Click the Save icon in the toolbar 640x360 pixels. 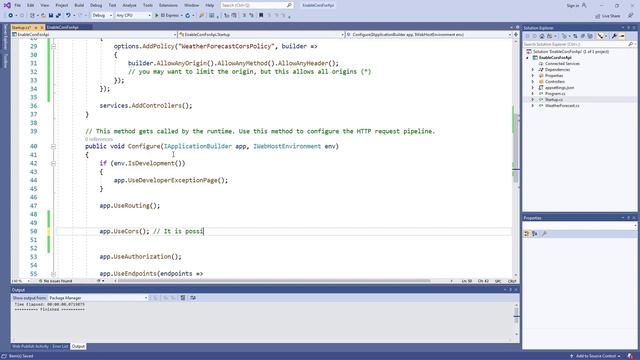pos(51,16)
